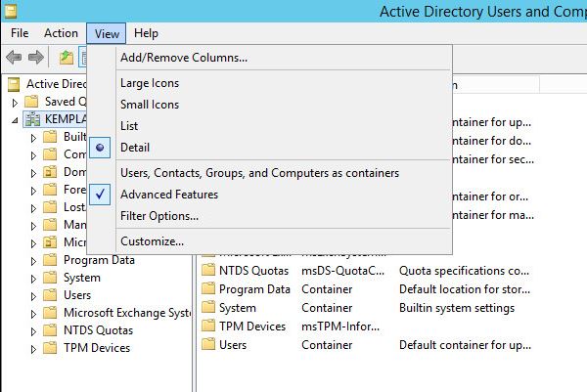Screen dimensions: 587x392
Task: Click the System folder icon in the tree
Action: coord(50,278)
